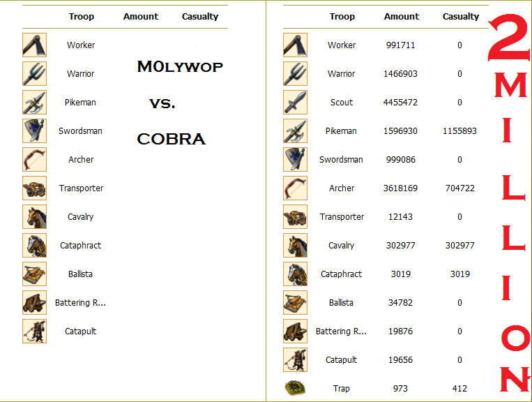The width and height of the screenshot is (532, 402).
Task: Click the Troop column header in right panel
Action: pyautogui.click(x=342, y=16)
